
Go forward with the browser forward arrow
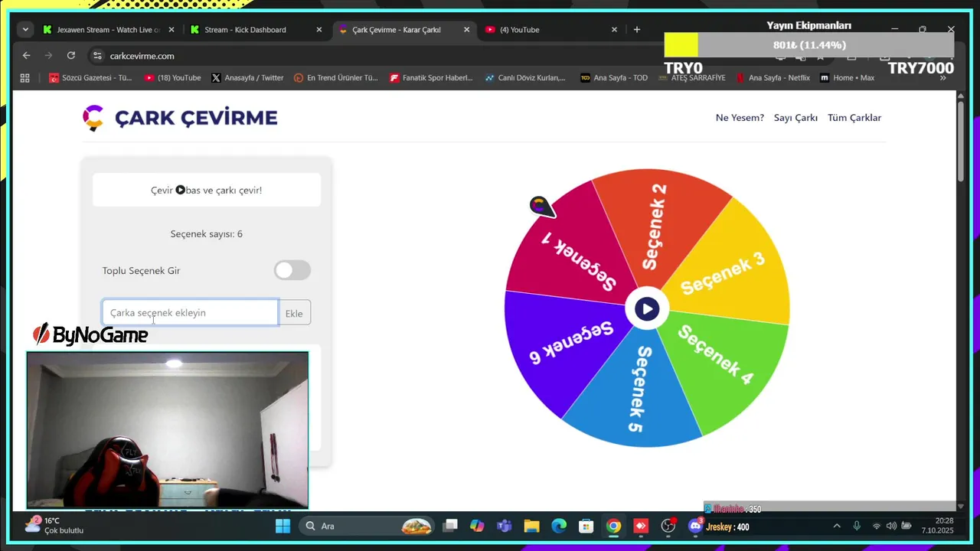coord(48,56)
